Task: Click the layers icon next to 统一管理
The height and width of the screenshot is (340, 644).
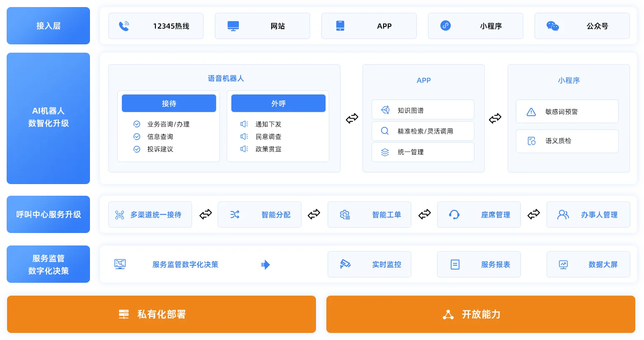Action: [x=385, y=152]
